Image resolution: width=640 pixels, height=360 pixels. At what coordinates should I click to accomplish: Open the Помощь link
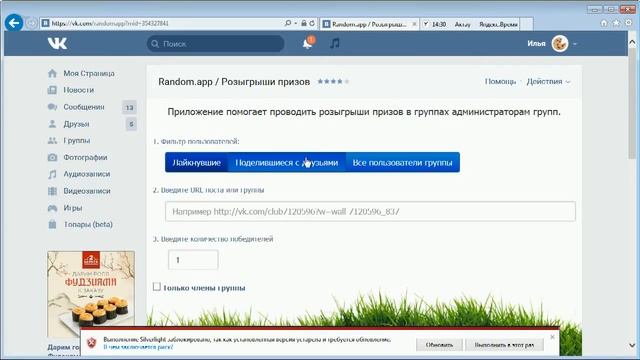click(500, 82)
